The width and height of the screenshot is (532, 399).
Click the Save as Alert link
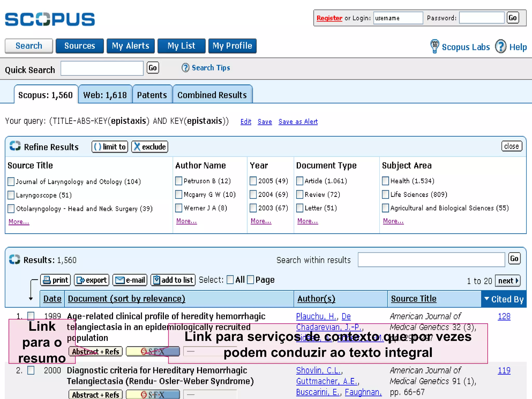point(298,122)
